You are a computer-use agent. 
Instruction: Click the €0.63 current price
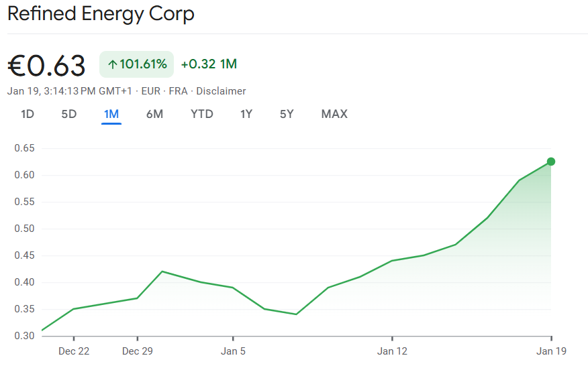coord(46,66)
